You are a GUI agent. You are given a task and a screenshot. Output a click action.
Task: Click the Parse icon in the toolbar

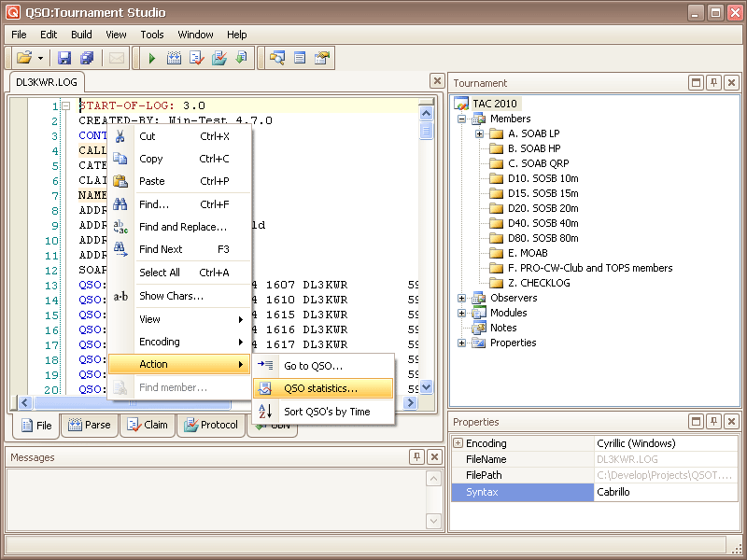174,58
